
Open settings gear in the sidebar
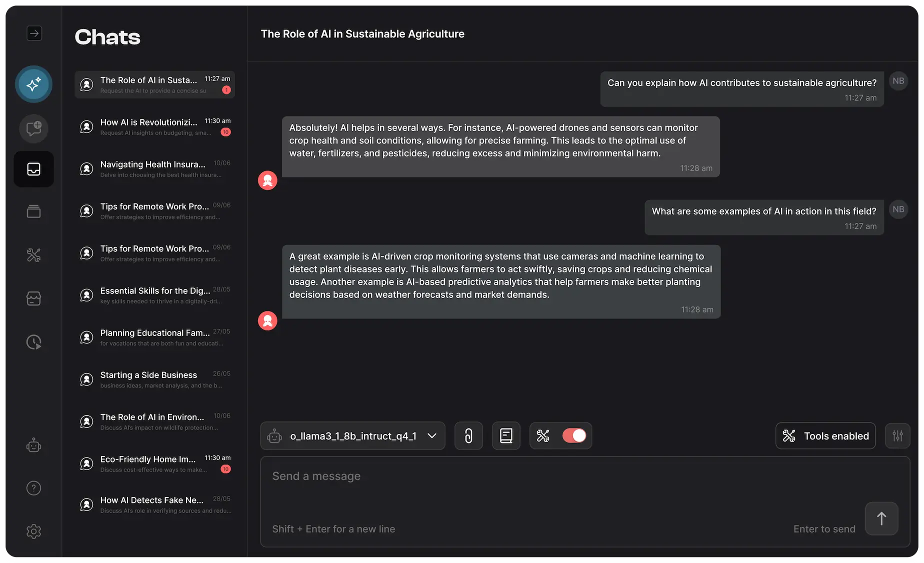33,531
